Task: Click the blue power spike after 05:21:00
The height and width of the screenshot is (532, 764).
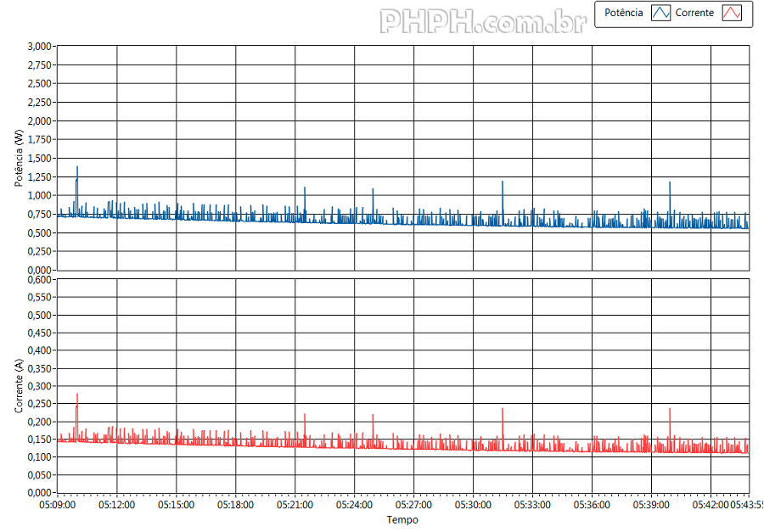Action: [305, 188]
